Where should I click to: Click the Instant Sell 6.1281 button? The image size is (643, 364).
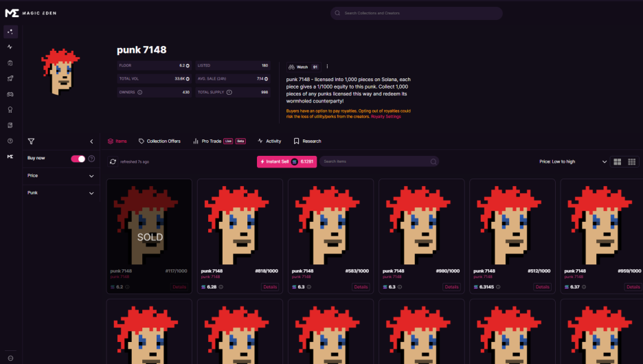pos(286,161)
